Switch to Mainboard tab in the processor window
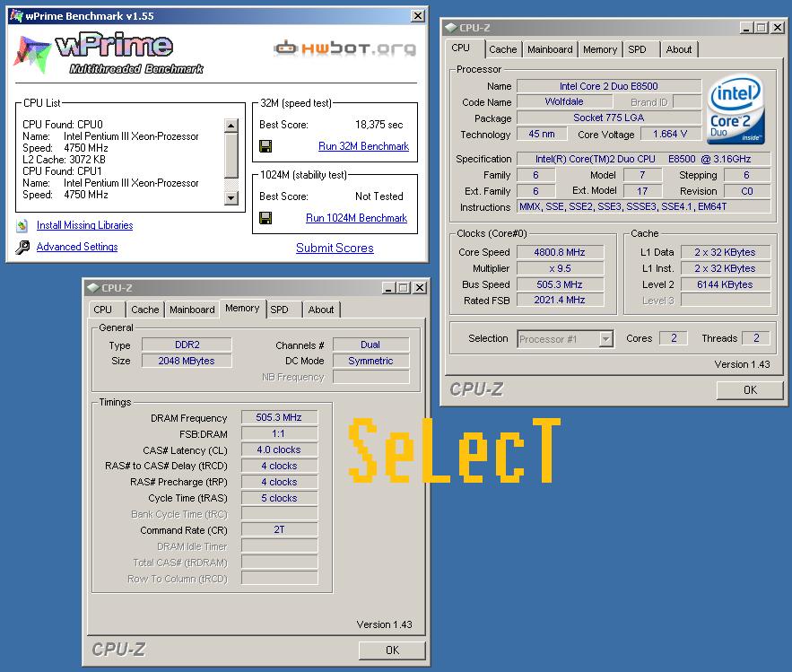The height and width of the screenshot is (672, 792). [550, 49]
